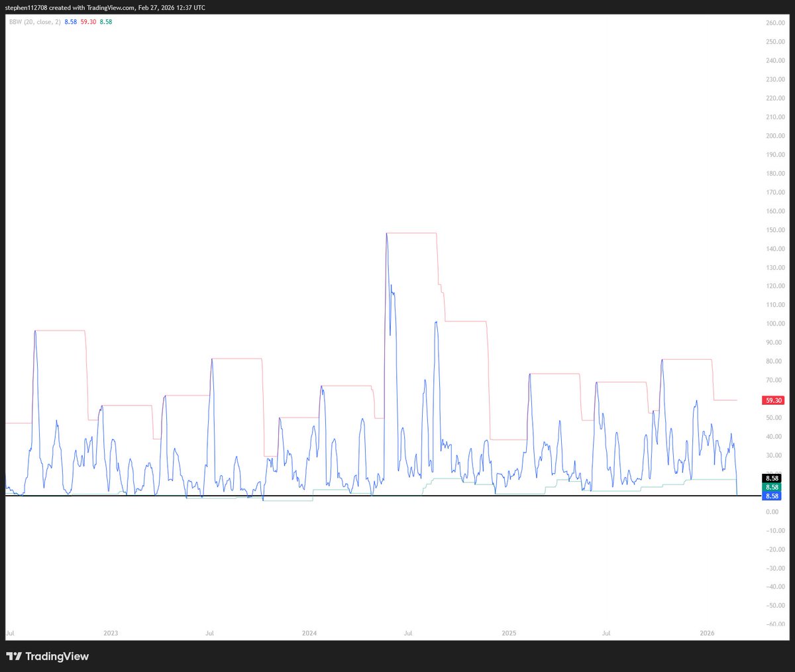Click the 150.00 label on price scale
Image resolution: width=795 pixels, height=672 pixels.
775,230
